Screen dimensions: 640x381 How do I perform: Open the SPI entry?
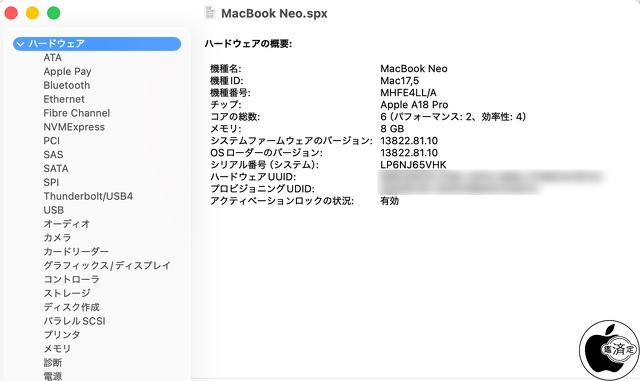(x=51, y=183)
